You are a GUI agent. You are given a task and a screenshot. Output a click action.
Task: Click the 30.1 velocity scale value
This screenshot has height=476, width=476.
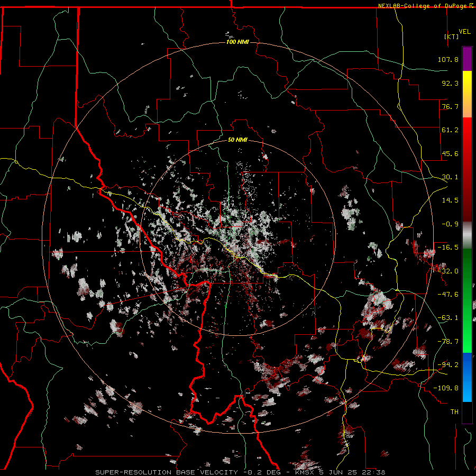click(450, 177)
